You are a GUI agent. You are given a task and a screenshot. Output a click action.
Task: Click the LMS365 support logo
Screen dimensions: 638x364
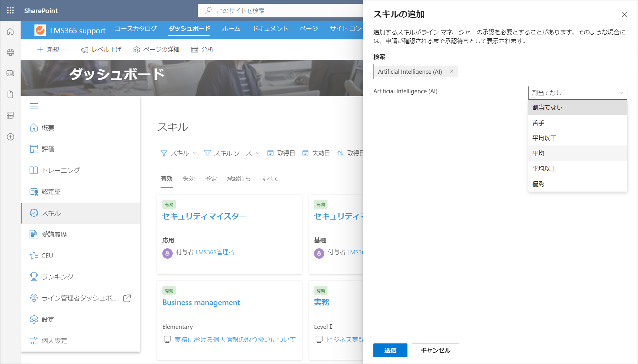40,30
